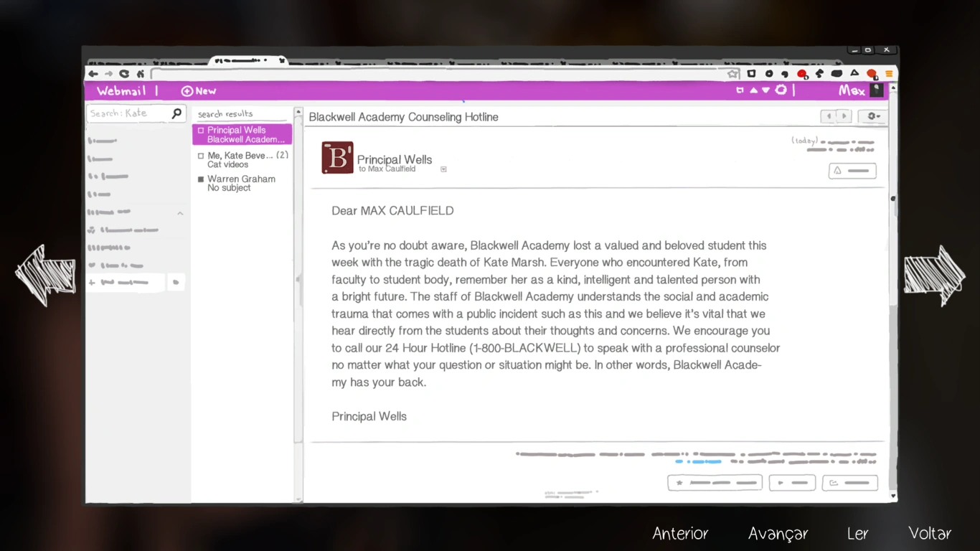Click the 'Webmail' logo text

tap(121, 91)
